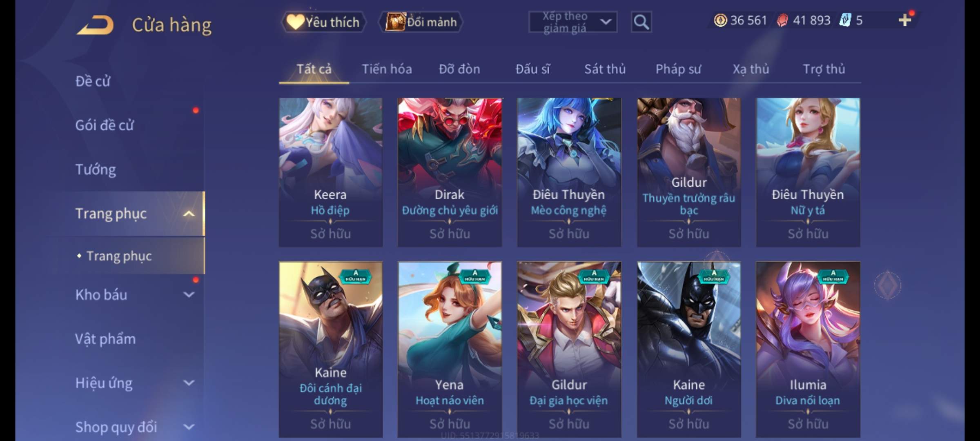Switch to the Pháp sư tab

tap(678, 69)
